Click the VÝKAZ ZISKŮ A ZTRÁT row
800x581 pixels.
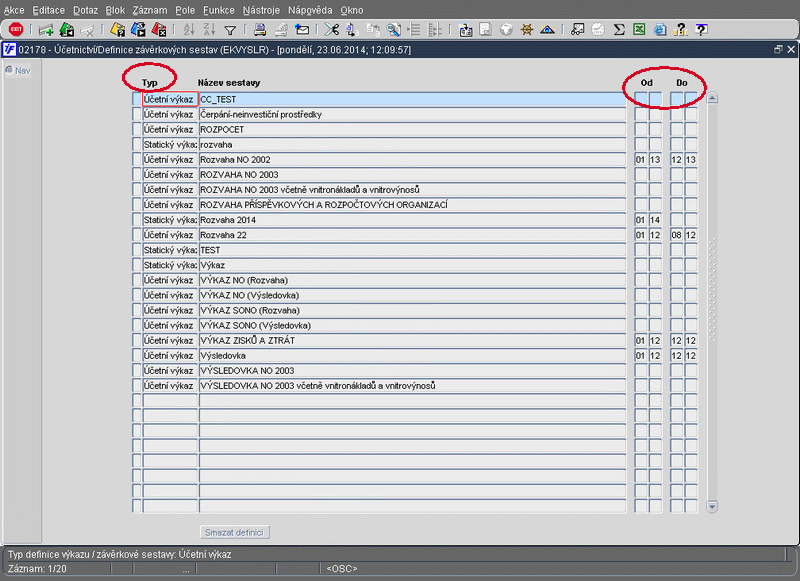click(412, 340)
